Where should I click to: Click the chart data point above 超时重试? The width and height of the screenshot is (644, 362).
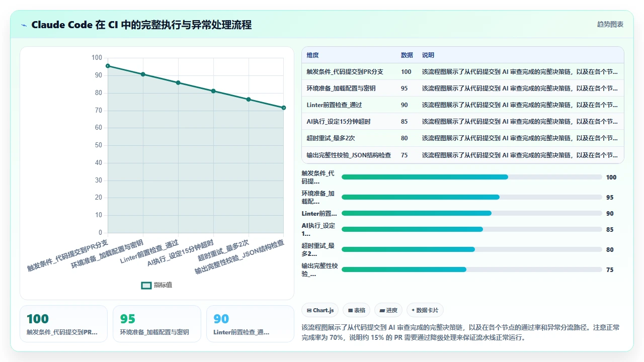(x=249, y=100)
